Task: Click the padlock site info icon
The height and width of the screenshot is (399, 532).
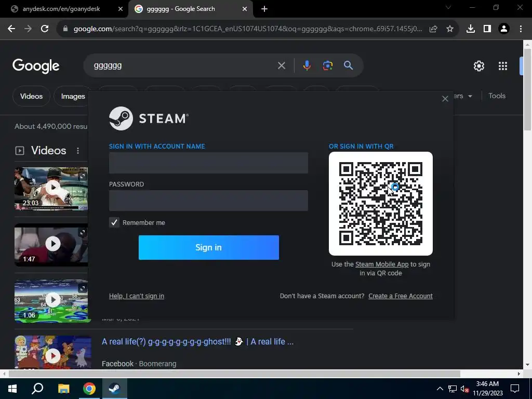Action: (x=65, y=29)
